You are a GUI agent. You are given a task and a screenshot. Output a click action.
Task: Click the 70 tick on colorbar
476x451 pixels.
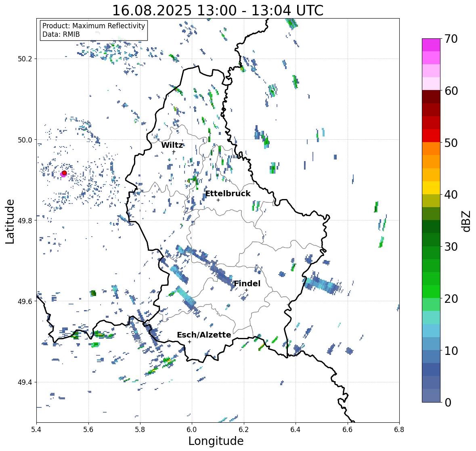pyautogui.click(x=451, y=39)
